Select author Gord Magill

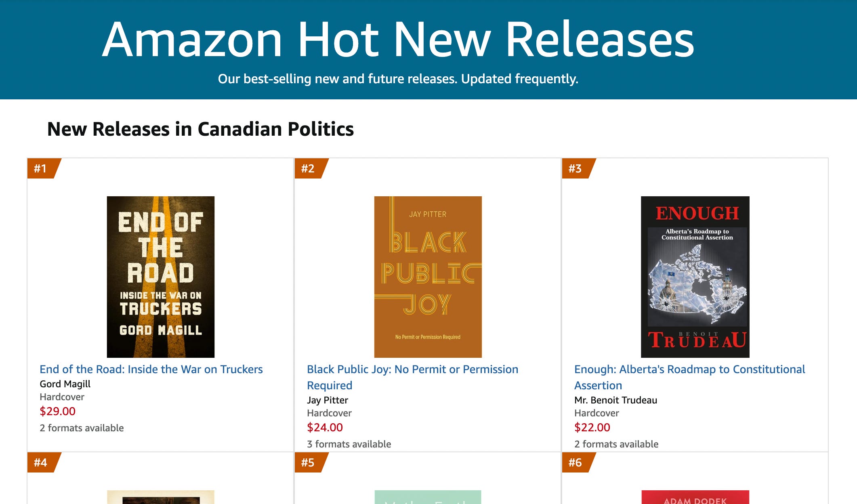coord(65,384)
